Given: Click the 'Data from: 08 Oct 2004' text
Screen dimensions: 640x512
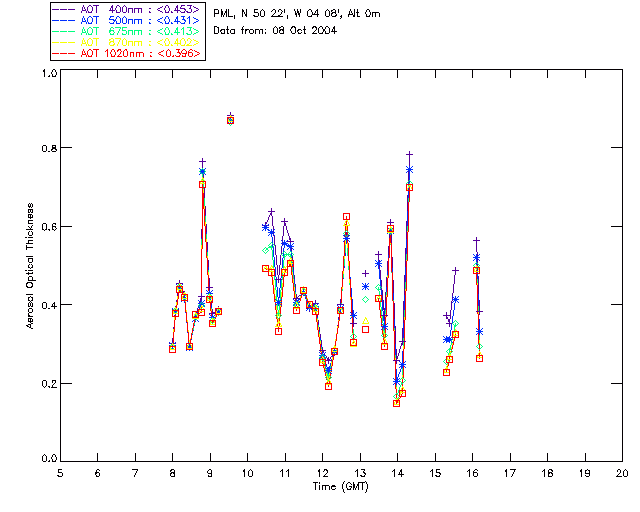Looking at the screenshot, I should (275, 31).
